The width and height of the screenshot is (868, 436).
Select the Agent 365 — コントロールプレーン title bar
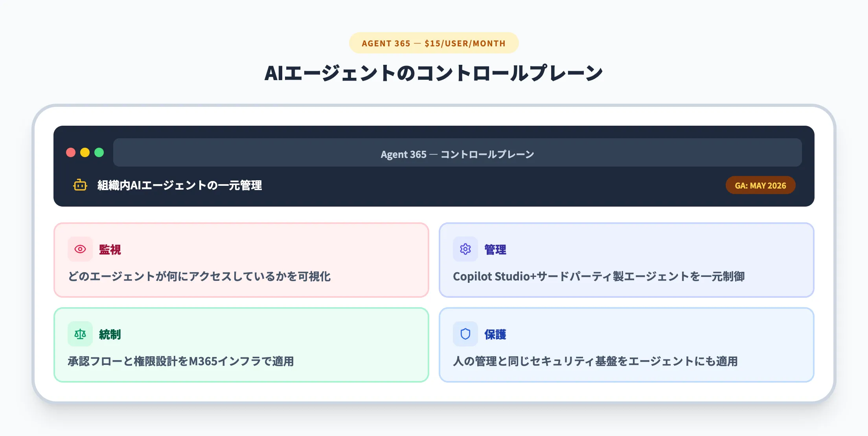point(457,154)
